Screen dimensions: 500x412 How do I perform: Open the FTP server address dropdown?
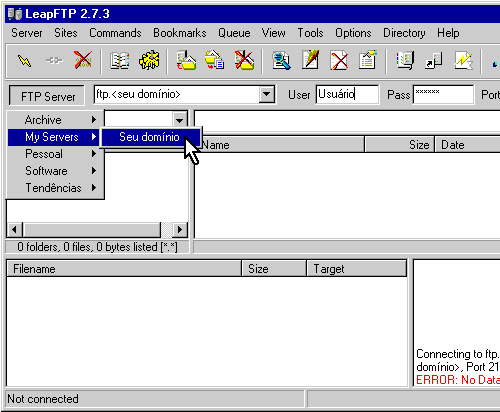tap(267, 94)
